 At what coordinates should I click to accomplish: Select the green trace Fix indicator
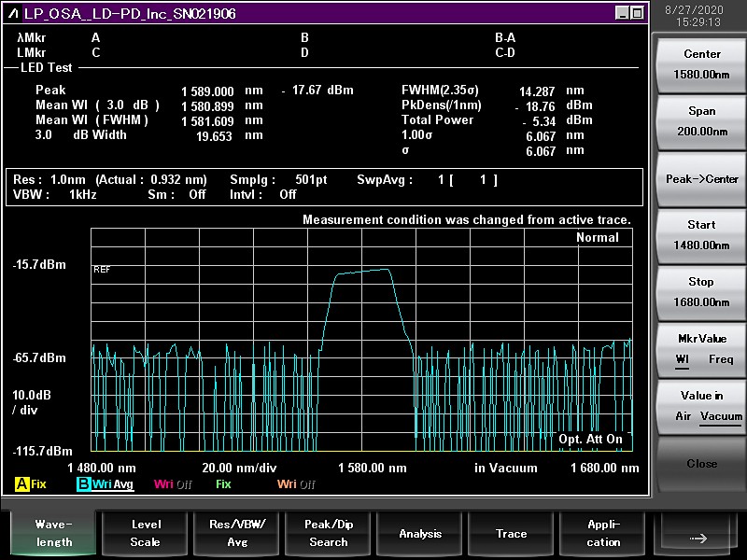coord(223,484)
